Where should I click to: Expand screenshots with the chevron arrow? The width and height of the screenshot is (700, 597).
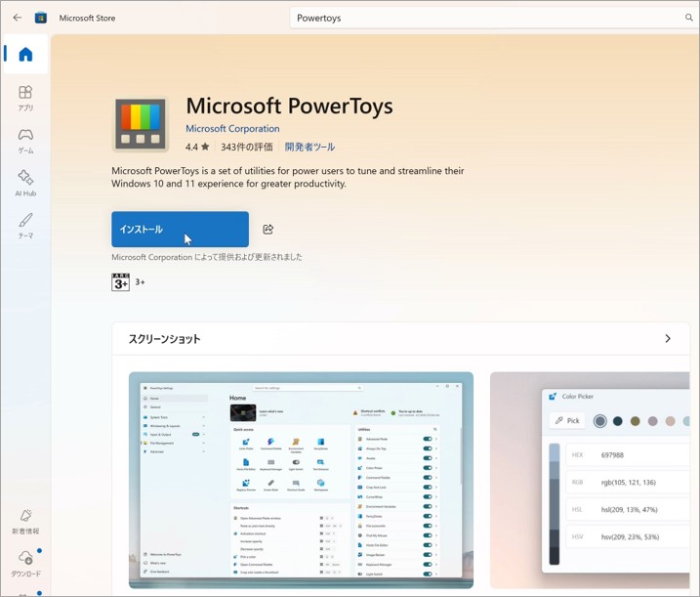[668, 339]
